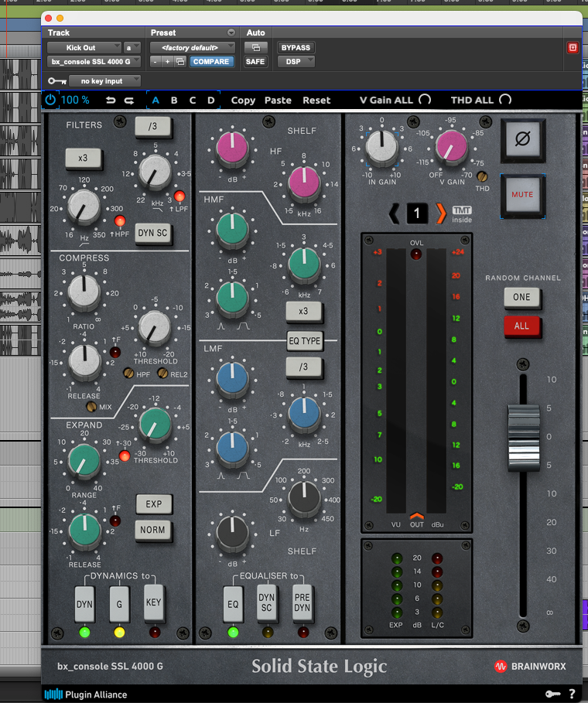Click Reset in the plugin toolbar

pos(316,100)
